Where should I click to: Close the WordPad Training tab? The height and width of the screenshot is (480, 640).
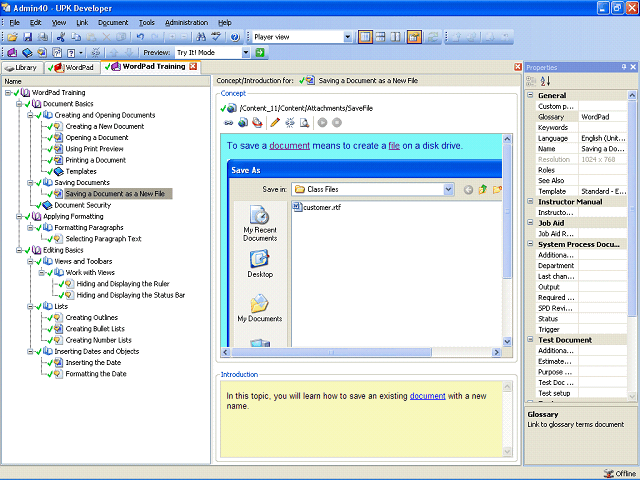[x=193, y=66]
